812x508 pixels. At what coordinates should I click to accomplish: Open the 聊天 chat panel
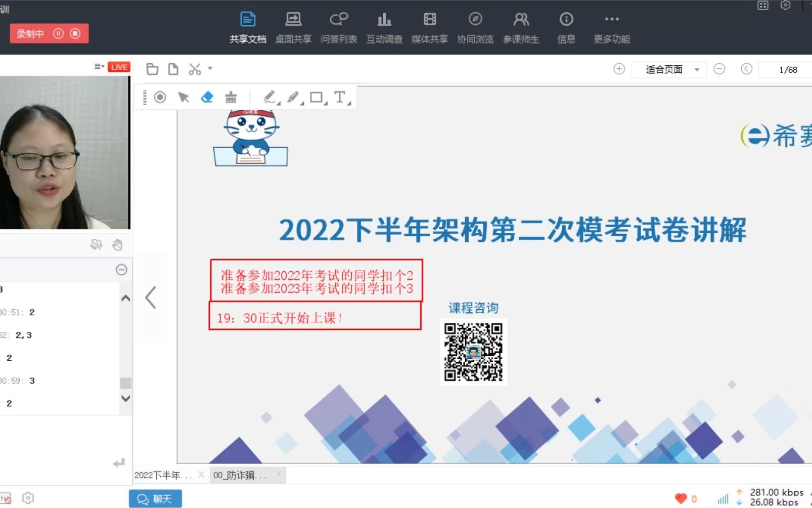tap(155, 498)
